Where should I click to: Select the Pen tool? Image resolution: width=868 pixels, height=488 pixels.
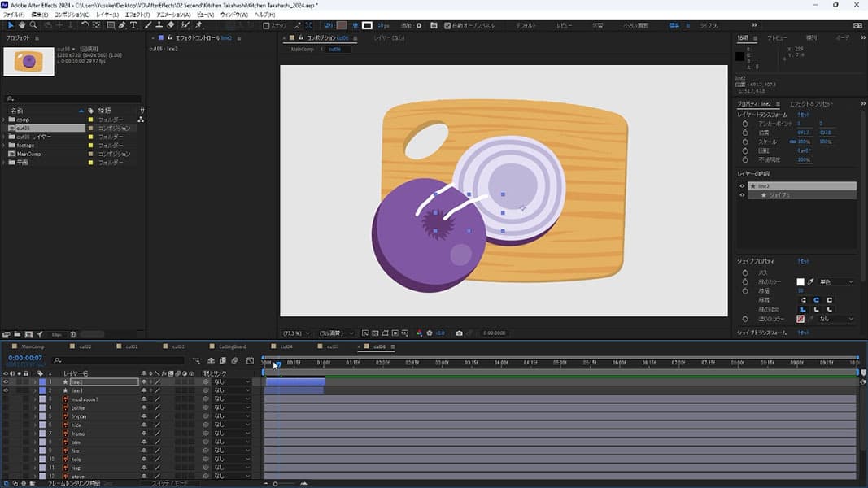pos(122,25)
